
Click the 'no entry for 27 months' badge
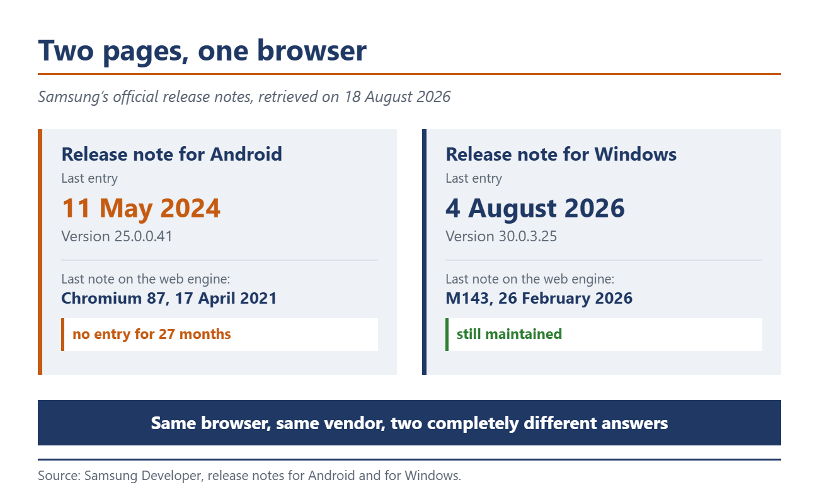(x=219, y=335)
